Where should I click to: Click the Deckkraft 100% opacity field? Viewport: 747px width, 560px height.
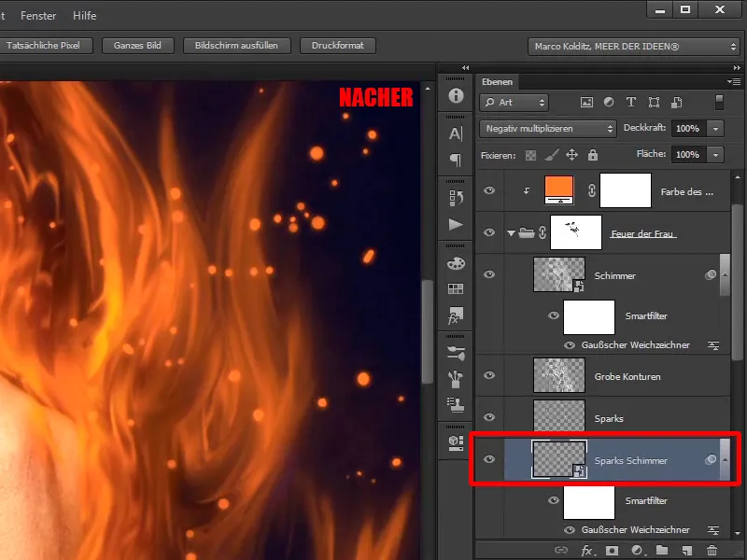point(688,129)
